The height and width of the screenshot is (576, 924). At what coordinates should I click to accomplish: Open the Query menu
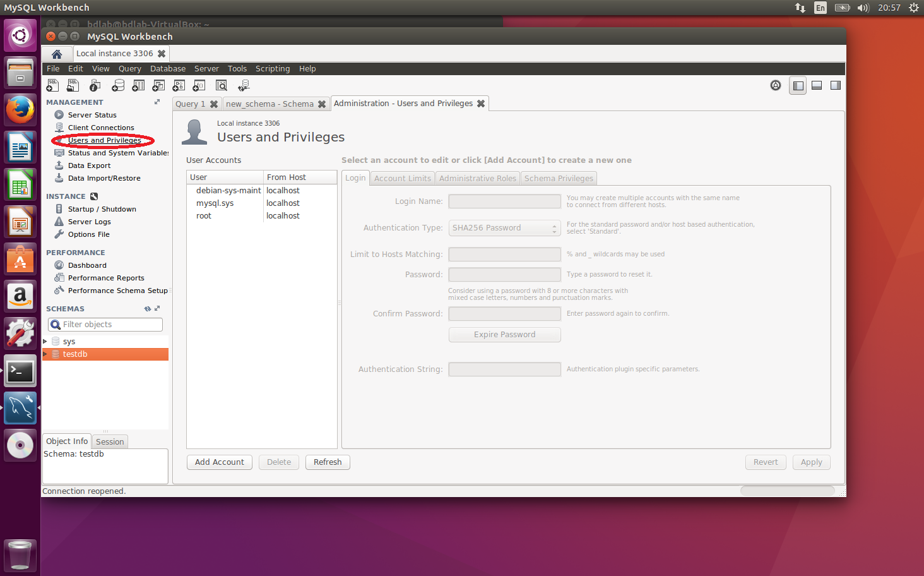pos(130,69)
